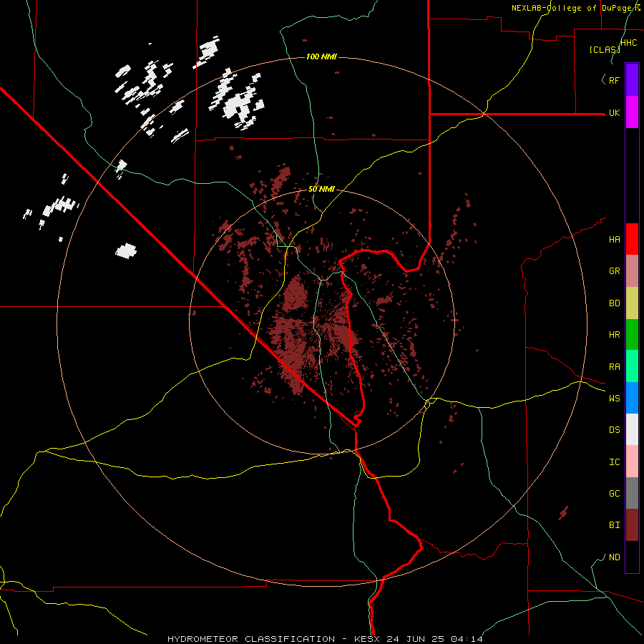Click the DS legend label

click(614, 429)
